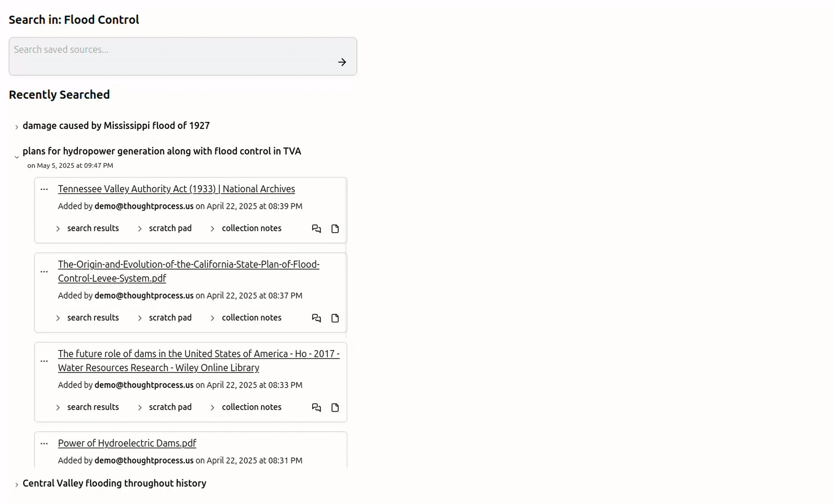Open document icon for future role of dams

[x=335, y=408]
